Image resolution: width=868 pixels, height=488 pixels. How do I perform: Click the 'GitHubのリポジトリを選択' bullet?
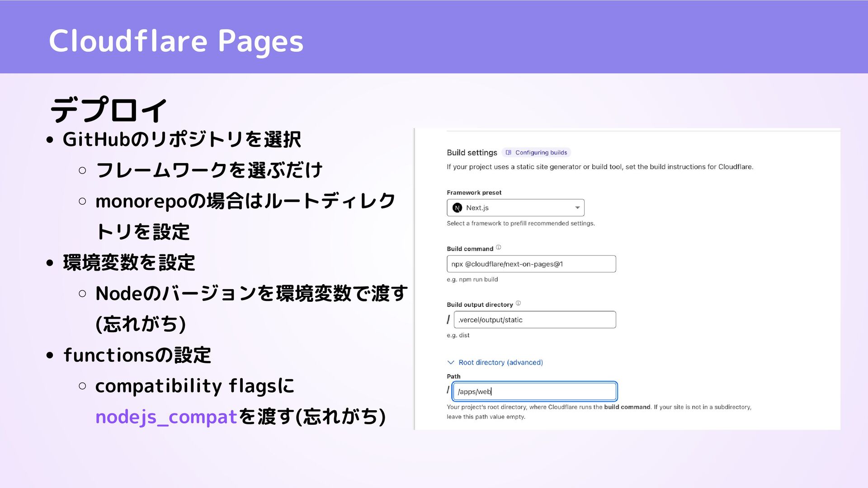tap(182, 139)
